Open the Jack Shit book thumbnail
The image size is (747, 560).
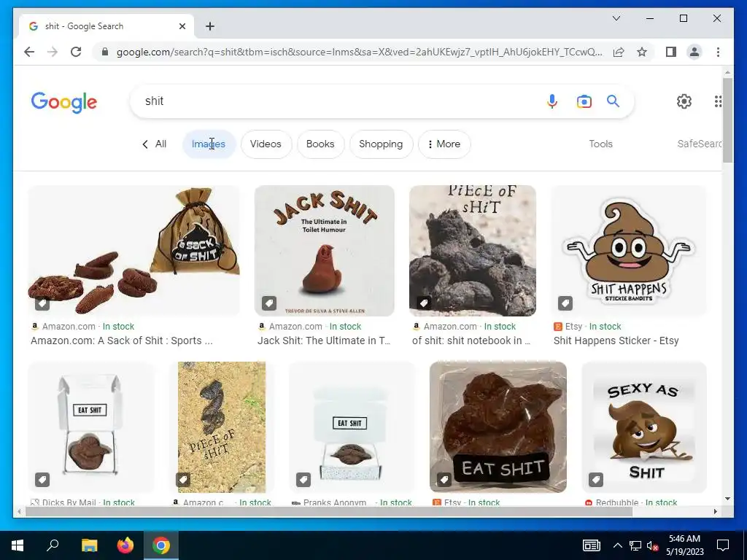(x=325, y=251)
